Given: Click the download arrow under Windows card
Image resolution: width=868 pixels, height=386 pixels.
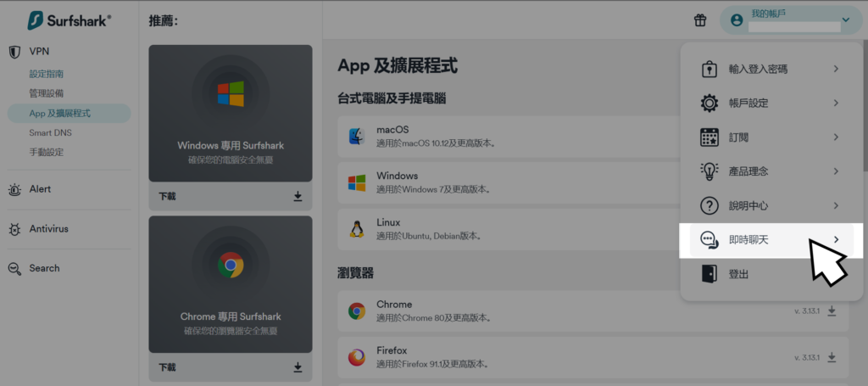Looking at the screenshot, I should pyautogui.click(x=298, y=196).
